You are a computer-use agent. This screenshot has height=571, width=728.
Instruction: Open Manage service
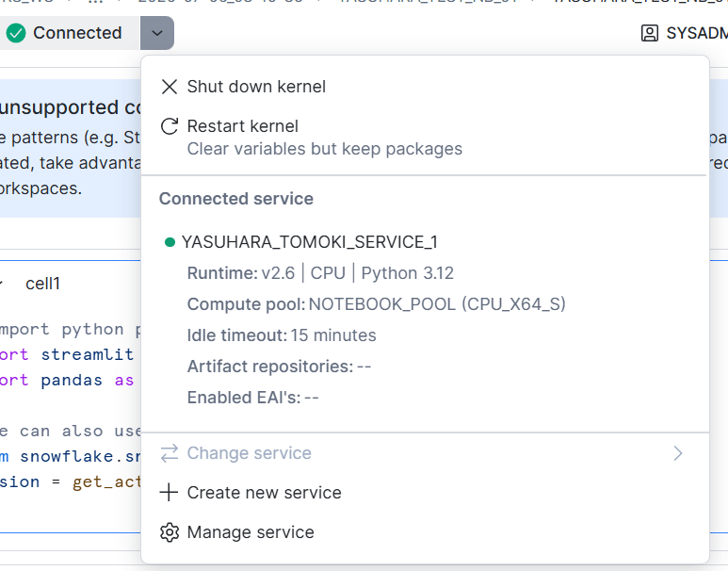click(251, 532)
